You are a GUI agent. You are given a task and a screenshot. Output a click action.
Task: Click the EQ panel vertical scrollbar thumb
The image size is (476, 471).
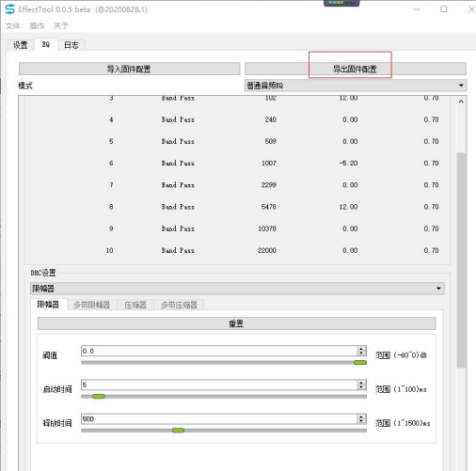coord(461,259)
